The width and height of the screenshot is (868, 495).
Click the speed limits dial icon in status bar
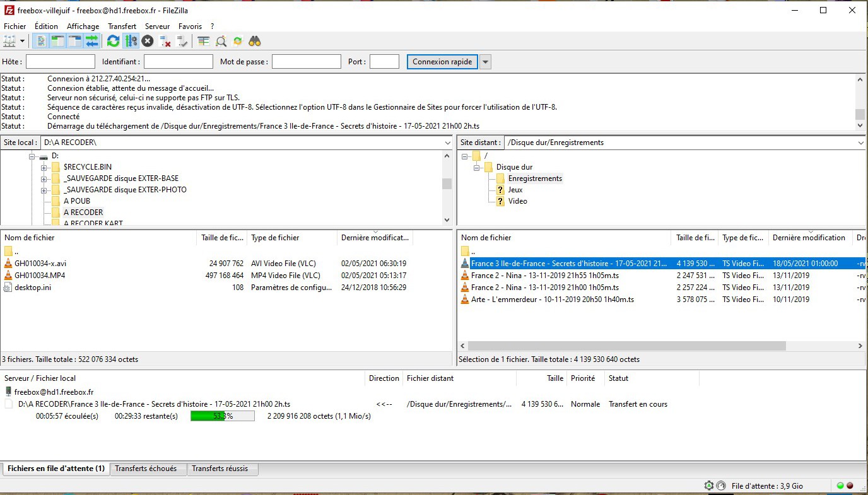(721, 486)
